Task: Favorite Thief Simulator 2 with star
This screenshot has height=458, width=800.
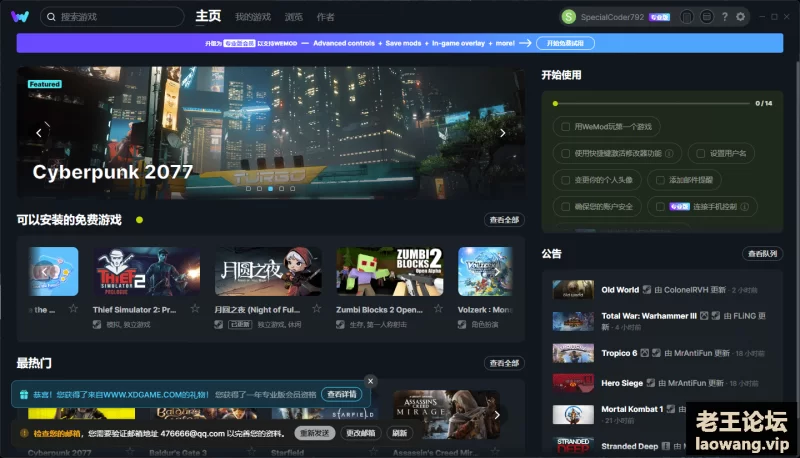Action: [x=195, y=309]
